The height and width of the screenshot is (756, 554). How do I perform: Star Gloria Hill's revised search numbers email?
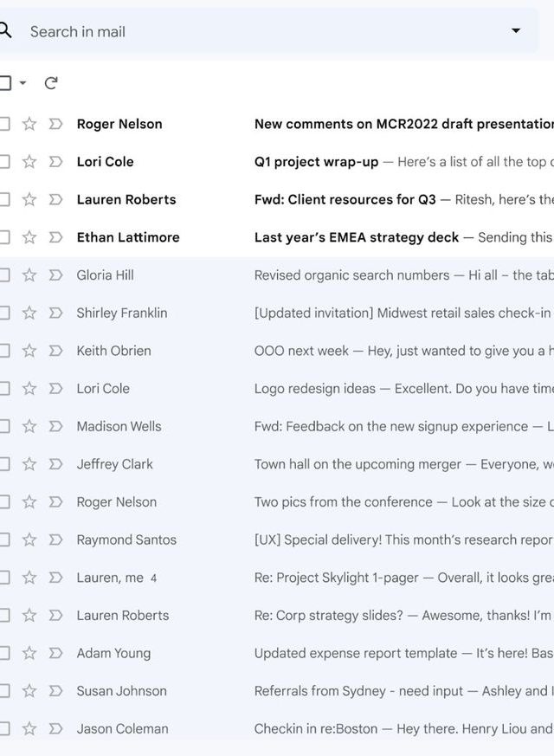tap(29, 275)
